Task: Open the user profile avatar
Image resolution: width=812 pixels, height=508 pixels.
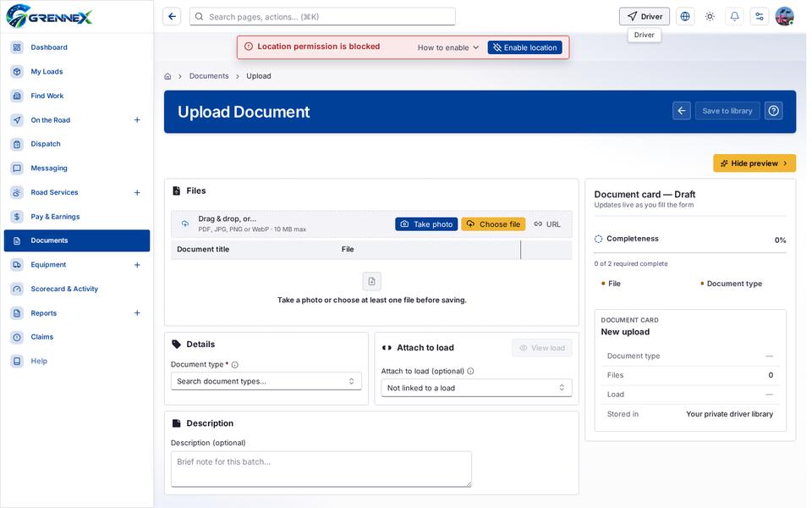Action: click(785, 17)
